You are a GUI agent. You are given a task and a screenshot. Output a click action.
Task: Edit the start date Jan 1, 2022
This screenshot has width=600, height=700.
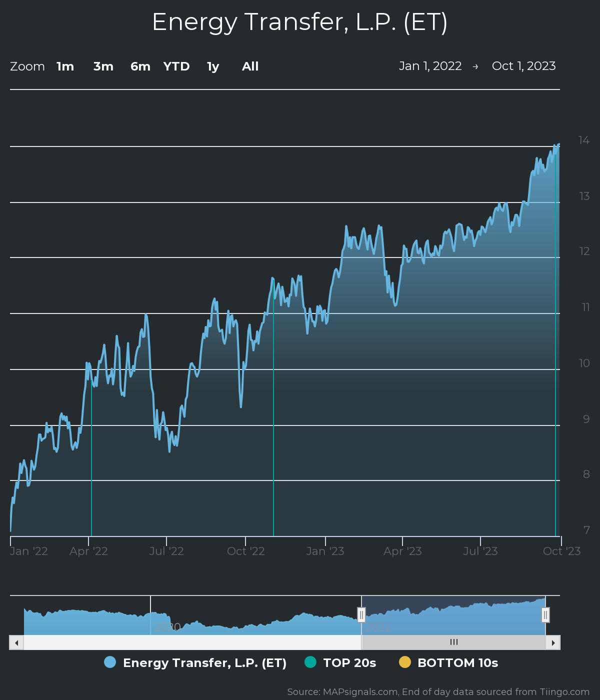tap(430, 66)
